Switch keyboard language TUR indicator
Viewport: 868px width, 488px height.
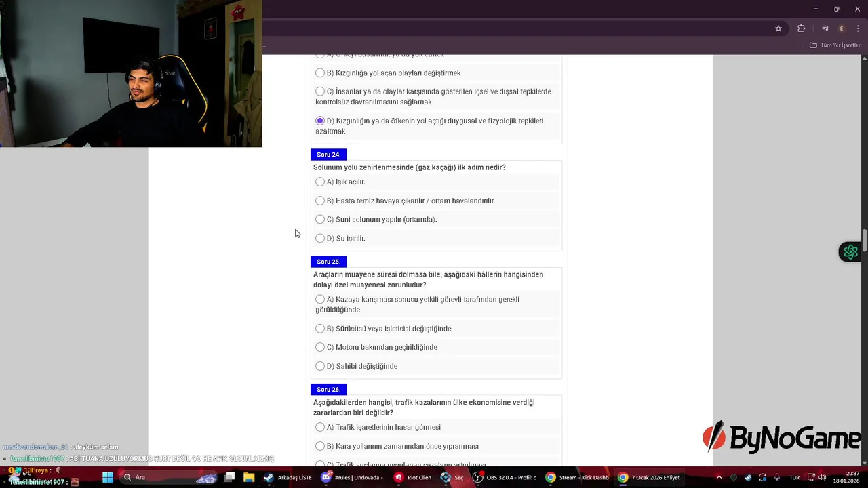point(794,477)
